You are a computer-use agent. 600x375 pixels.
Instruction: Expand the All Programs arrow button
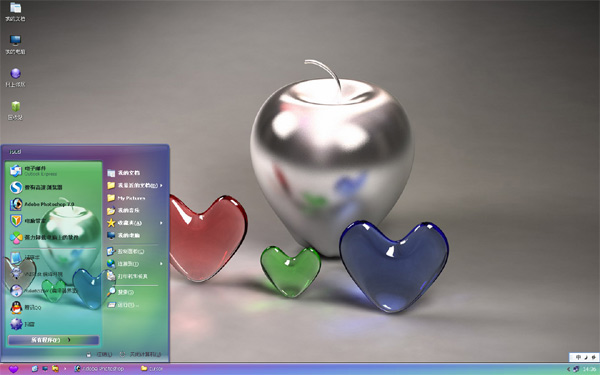[54, 340]
